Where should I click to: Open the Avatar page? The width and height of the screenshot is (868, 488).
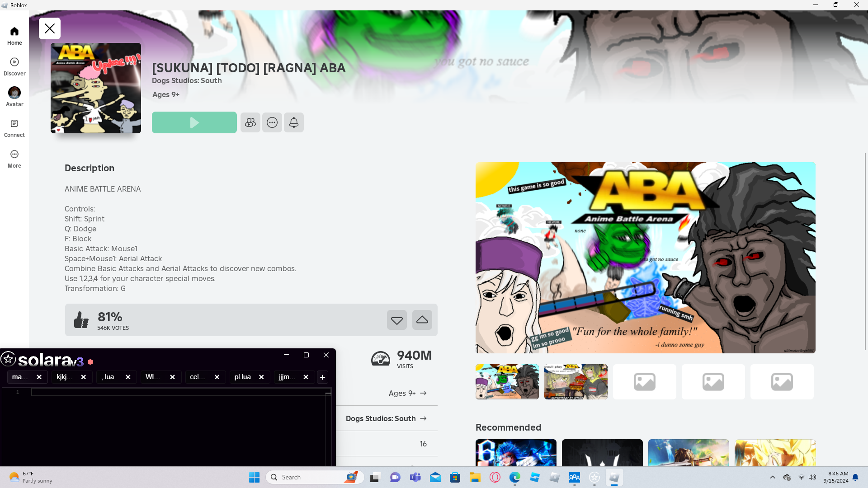(14, 97)
